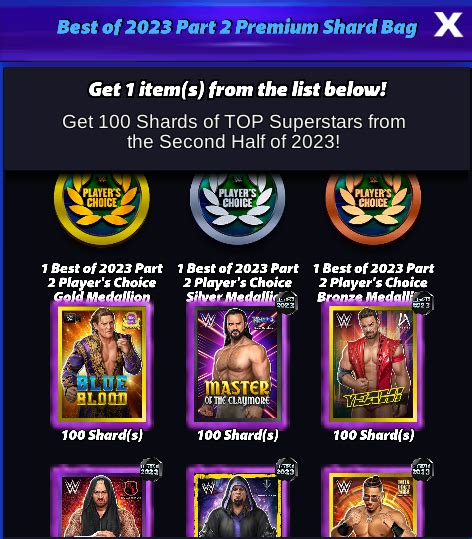Open the Master of the Claymore card
Image resolution: width=472 pixels, height=539 pixels.
(x=237, y=365)
